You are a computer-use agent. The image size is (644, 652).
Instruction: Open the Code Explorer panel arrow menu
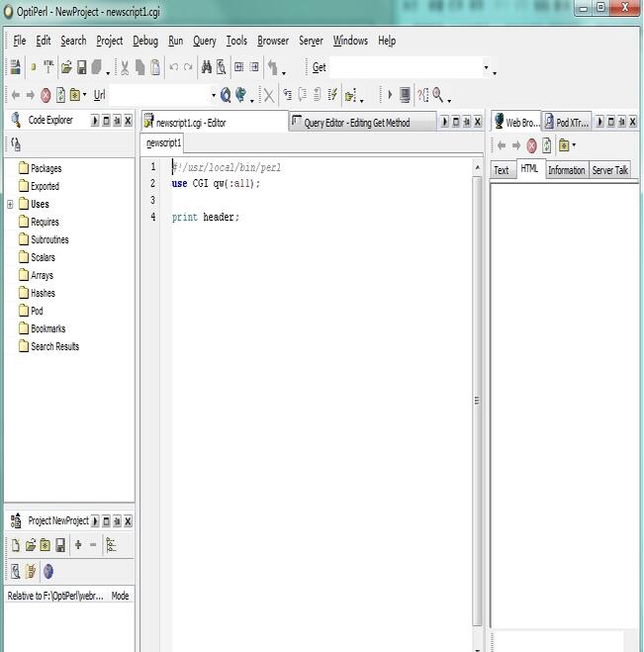95,121
